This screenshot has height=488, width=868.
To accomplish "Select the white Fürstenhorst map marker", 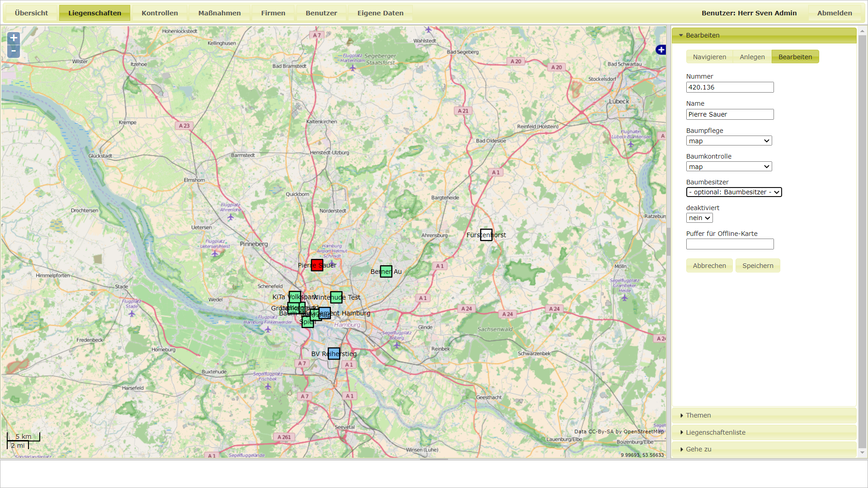I will 486,235.
